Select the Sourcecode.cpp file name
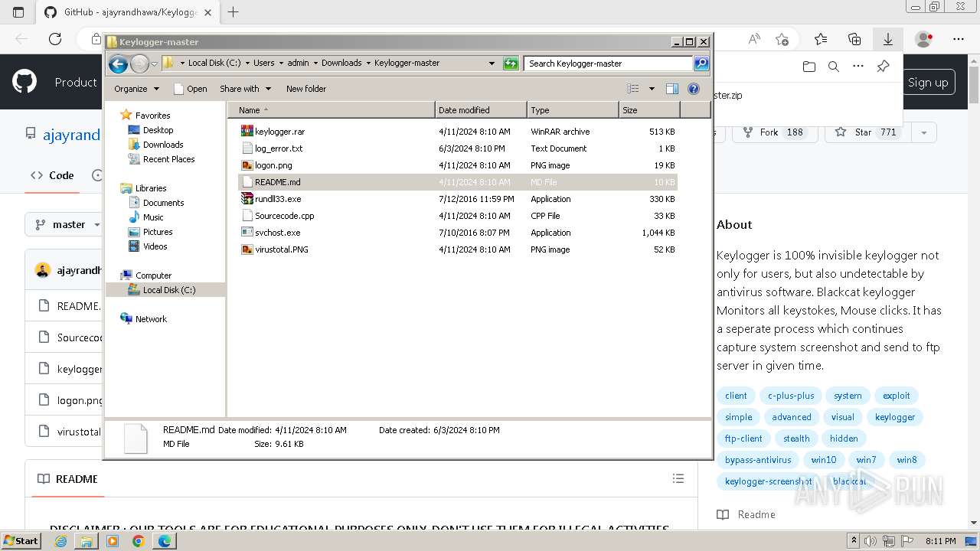Screen dimensions: 980x551 pos(285,216)
